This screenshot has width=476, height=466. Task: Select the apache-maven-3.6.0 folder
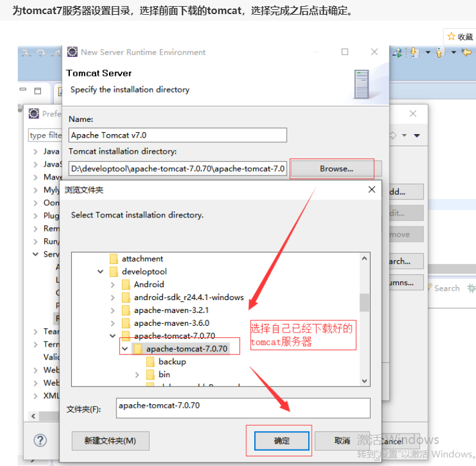(x=172, y=323)
